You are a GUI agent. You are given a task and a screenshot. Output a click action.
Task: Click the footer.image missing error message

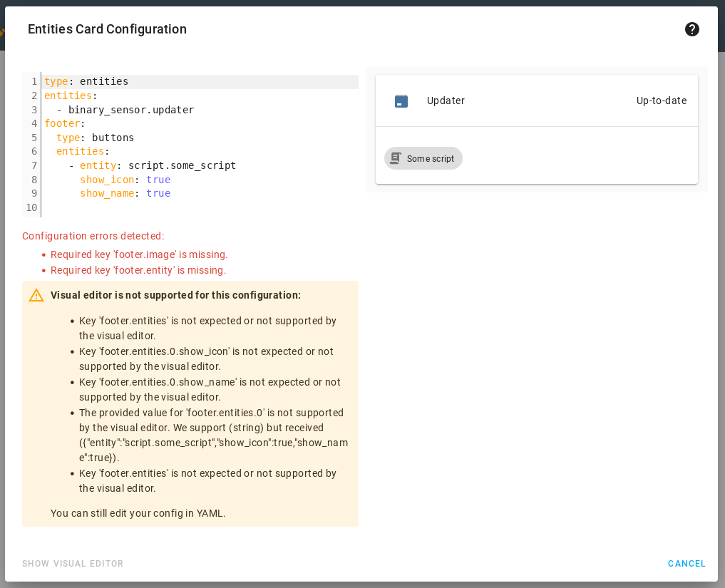[138, 254]
